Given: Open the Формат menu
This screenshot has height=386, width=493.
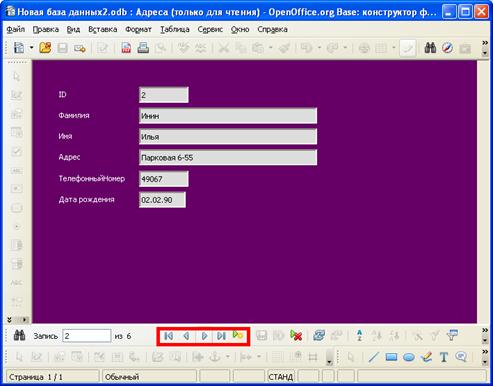Looking at the screenshot, I should pyautogui.click(x=138, y=29).
